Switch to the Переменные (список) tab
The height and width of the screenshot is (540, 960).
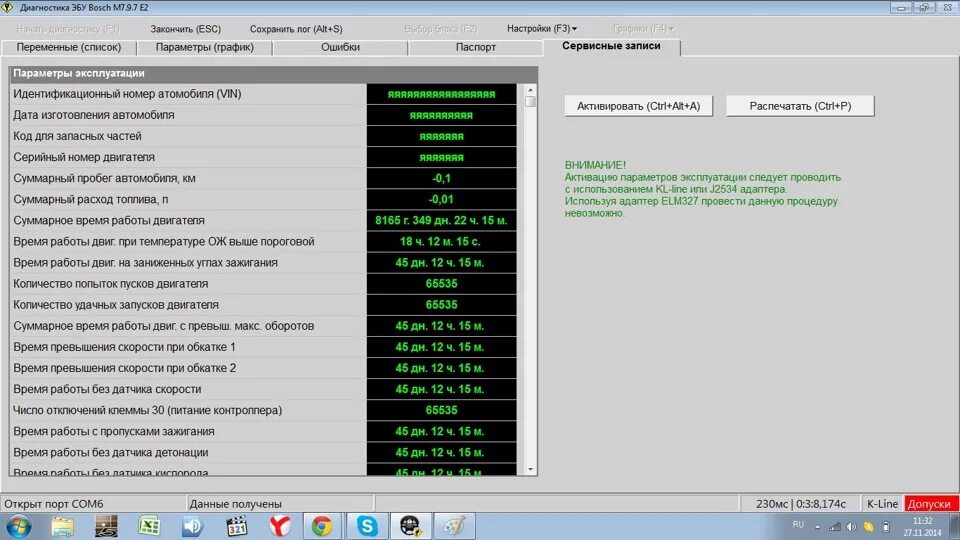(69, 47)
